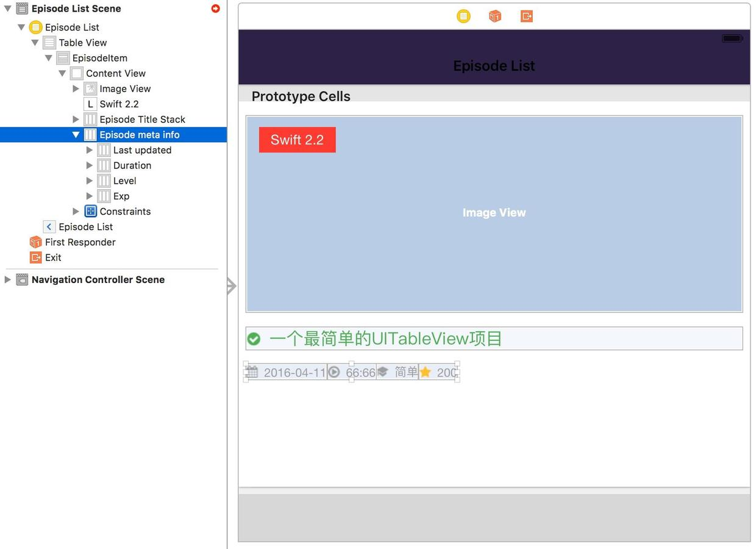Click the yellow Episode List controller icon in outline
This screenshot has height=549, width=756.
pyautogui.click(x=36, y=27)
